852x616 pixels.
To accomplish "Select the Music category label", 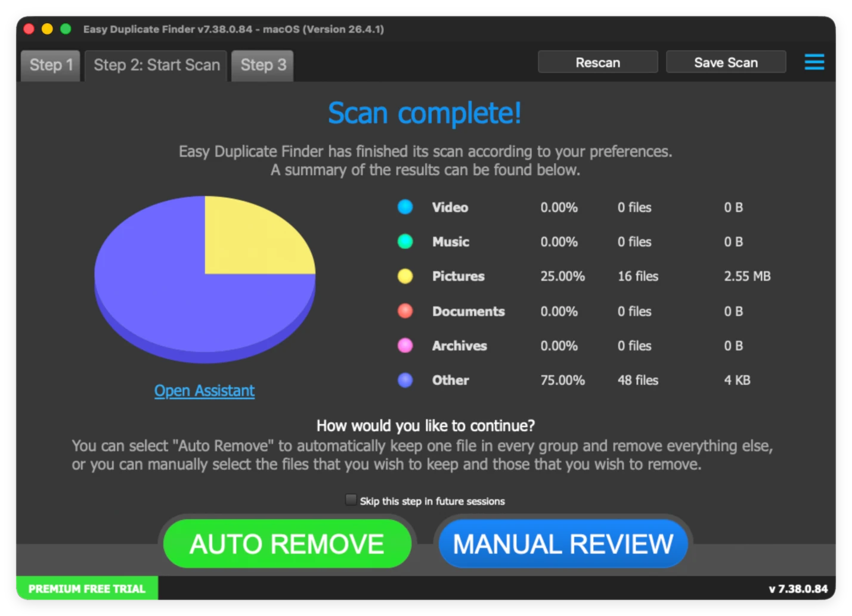I will pos(451,241).
